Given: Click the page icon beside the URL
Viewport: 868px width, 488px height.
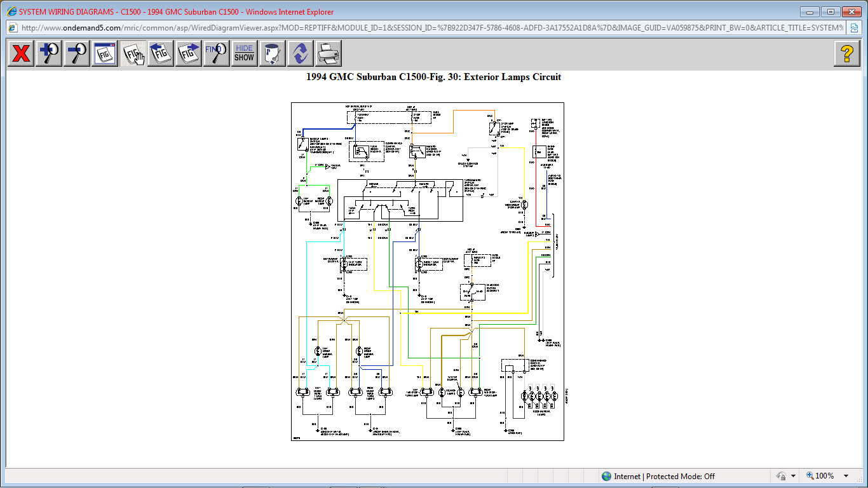Looking at the screenshot, I should coord(12,28).
